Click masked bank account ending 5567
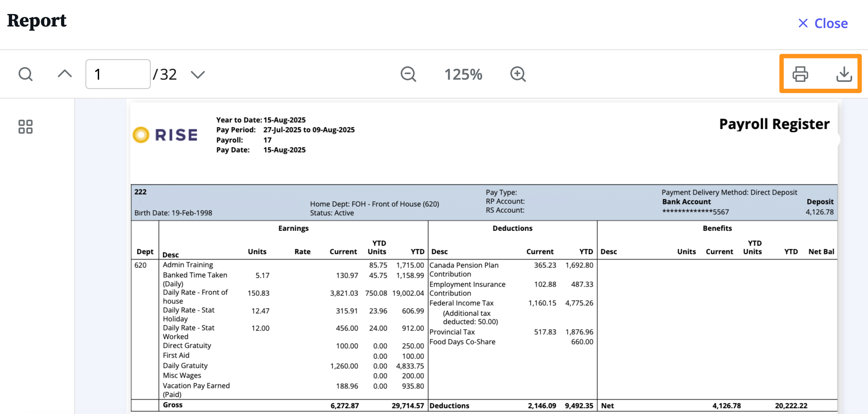Image resolution: width=868 pixels, height=414 pixels. [x=695, y=212]
